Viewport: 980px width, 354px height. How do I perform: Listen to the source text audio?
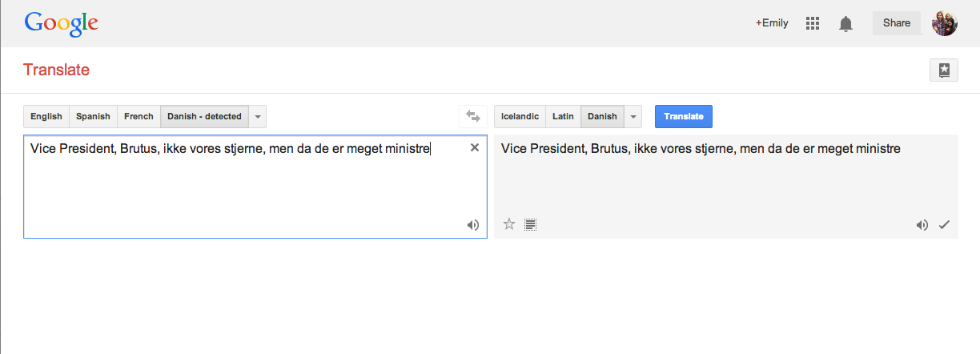pyautogui.click(x=473, y=225)
